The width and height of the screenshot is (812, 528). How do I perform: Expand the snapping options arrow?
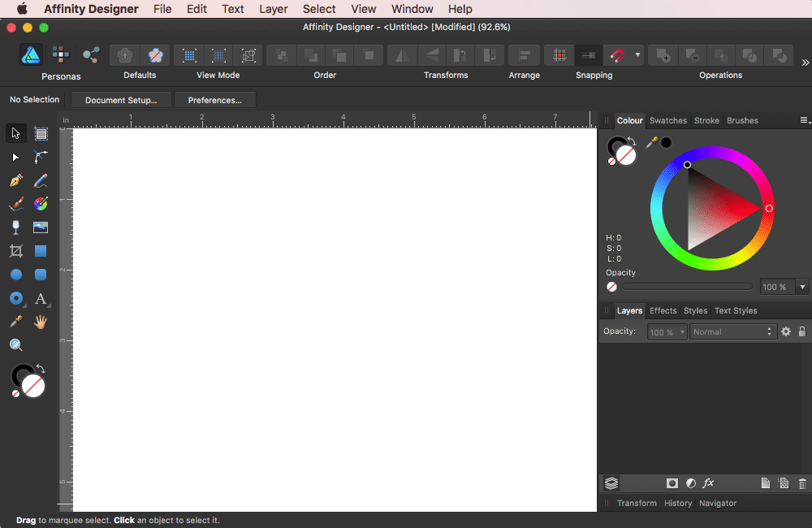(x=637, y=55)
